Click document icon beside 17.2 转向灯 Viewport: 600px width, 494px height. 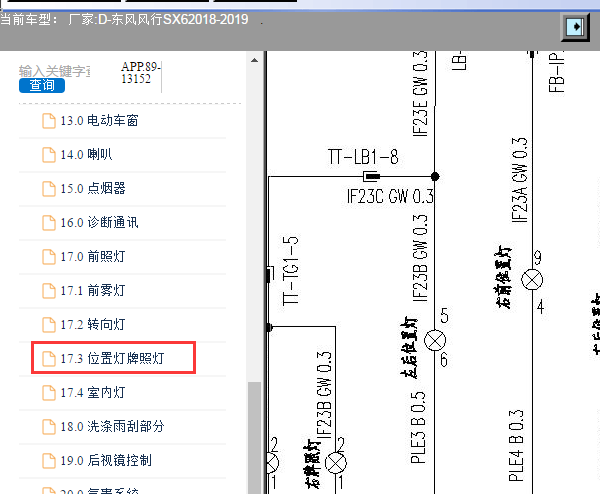click(x=49, y=325)
